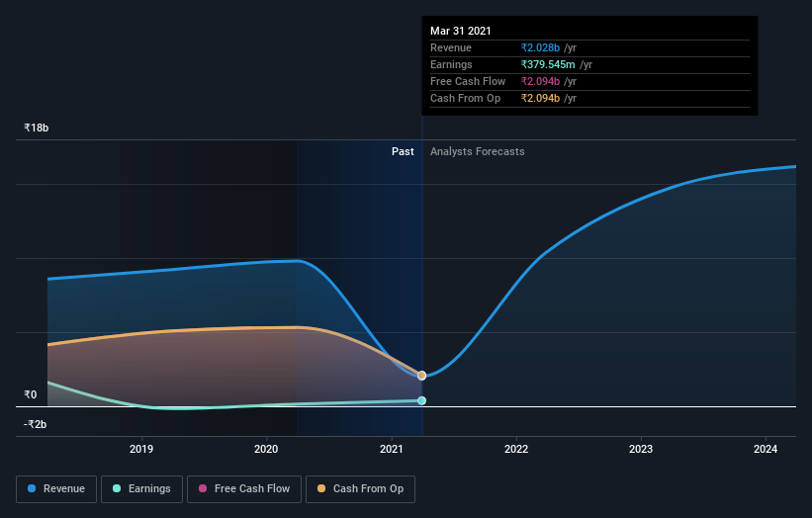
Task: Click the Cash From Op ₹2.094b value
Action: tap(540, 98)
